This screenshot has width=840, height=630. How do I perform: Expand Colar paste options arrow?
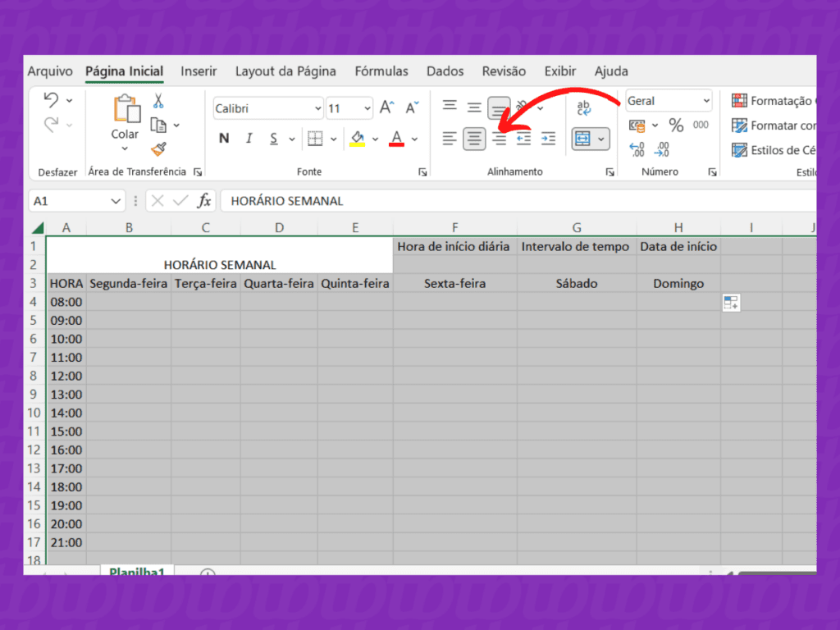[125, 148]
